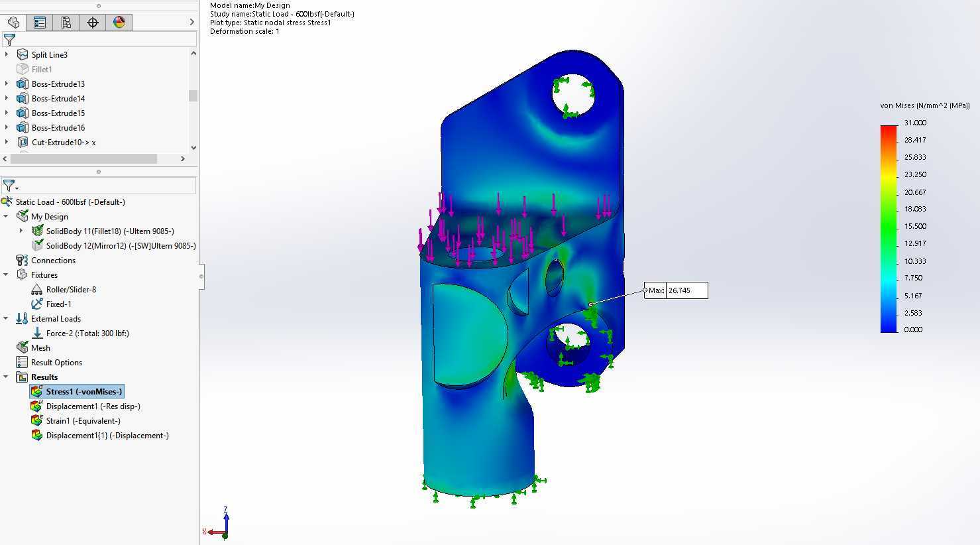
Task: Click the horizontal scroll right arrow
Action: pyautogui.click(x=183, y=158)
